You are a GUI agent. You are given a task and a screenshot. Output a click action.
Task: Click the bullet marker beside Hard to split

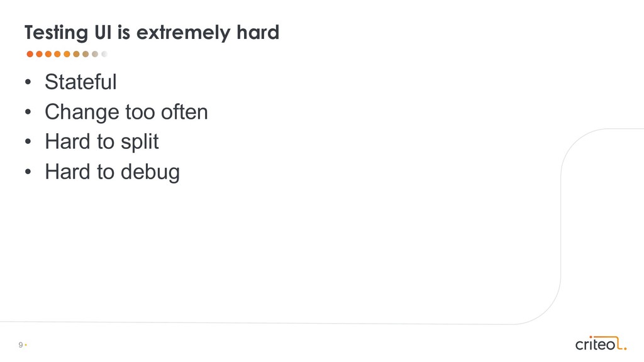(28, 141)
